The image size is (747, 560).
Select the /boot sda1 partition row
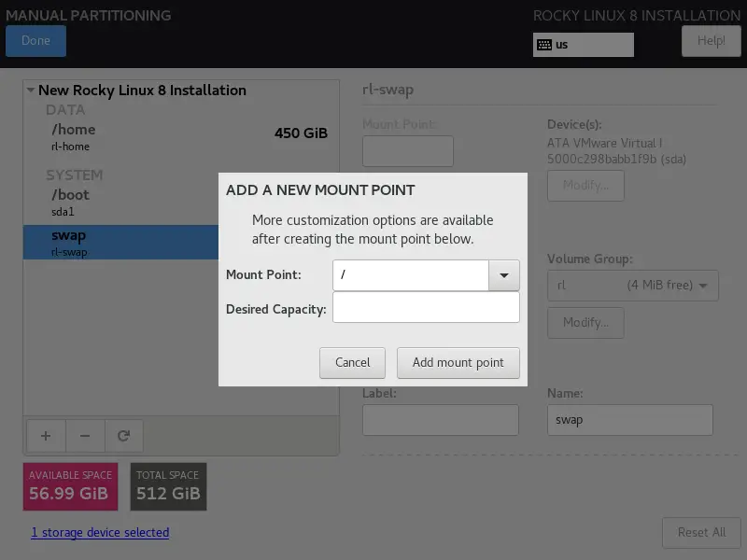tap(121, 203)
